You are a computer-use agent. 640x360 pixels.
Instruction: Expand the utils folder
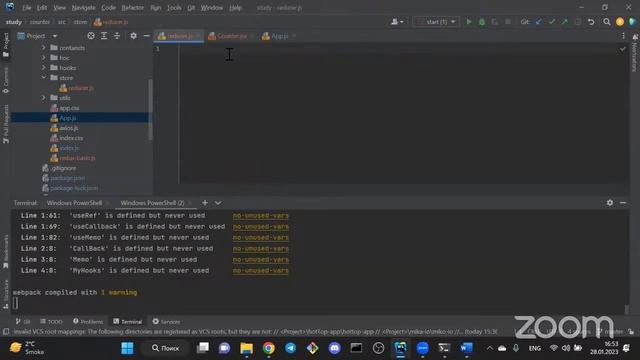[x=44, y=98]
